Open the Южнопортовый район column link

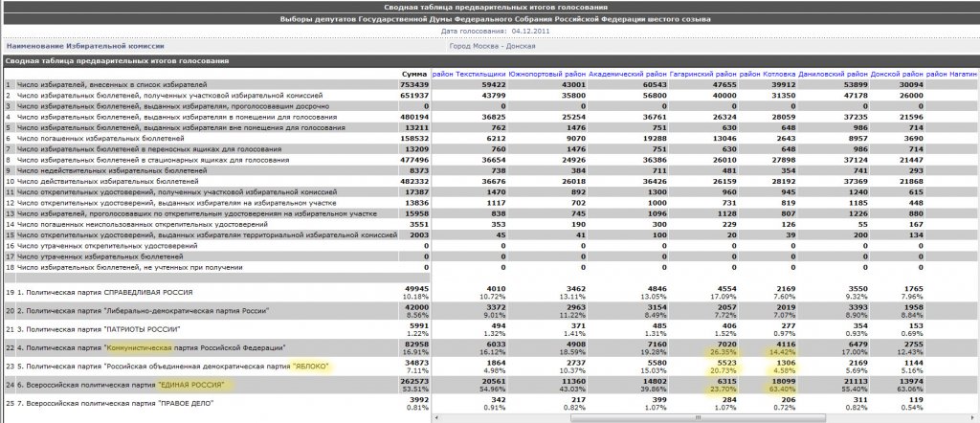pyautogui.click(x=546, y=75)
